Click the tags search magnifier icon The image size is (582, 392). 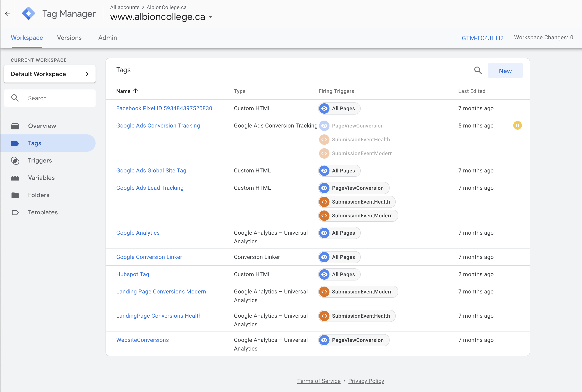click(x=478, y=70)
